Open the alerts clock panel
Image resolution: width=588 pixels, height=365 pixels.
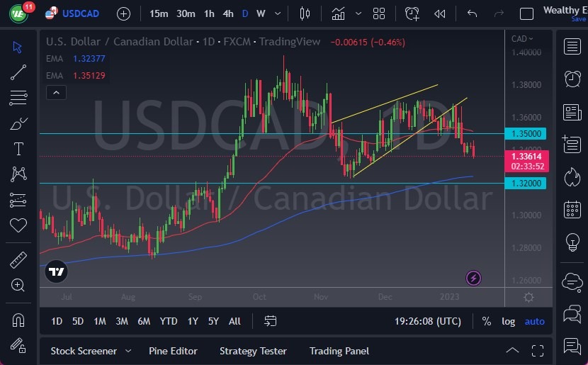[572, 79]
